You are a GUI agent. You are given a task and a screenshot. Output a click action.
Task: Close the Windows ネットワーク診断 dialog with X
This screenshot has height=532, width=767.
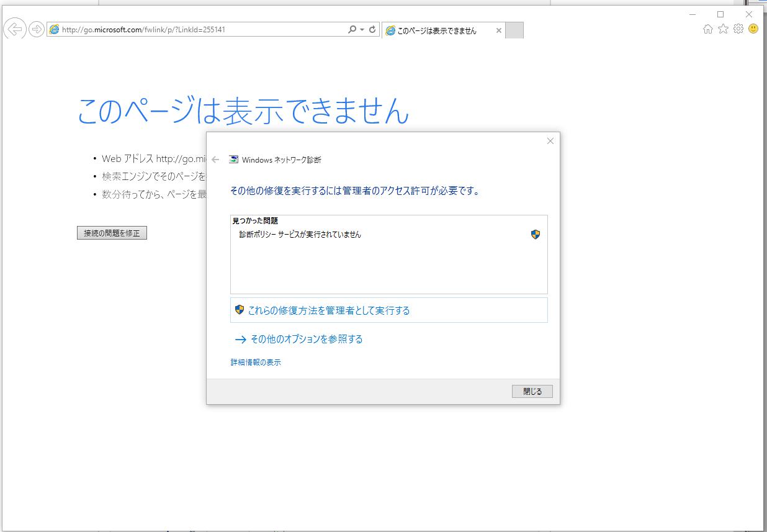(550, 141)
